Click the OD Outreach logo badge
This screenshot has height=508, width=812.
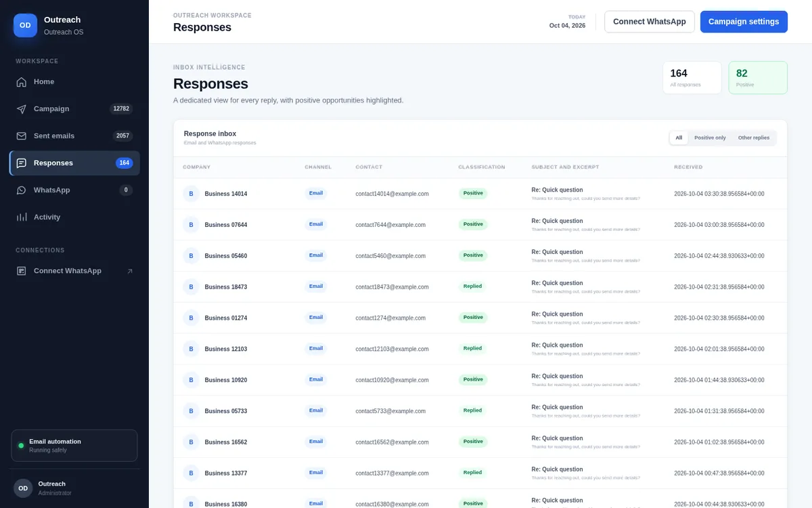[25, 25]
